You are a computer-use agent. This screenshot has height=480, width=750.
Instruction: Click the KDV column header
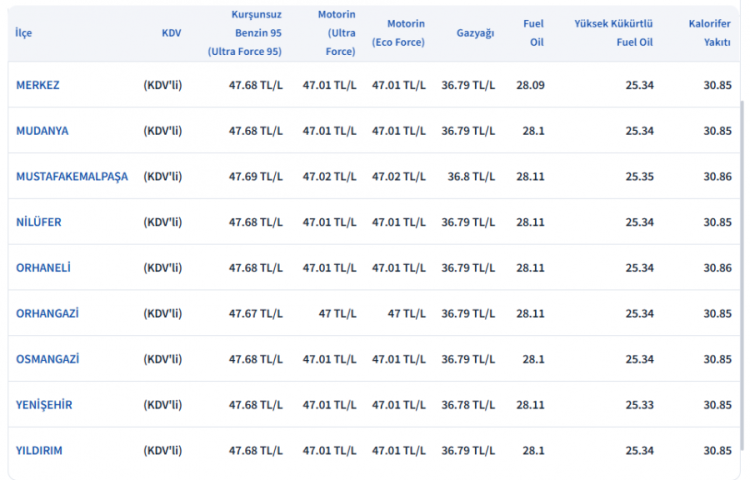pyautogui.click(x=171, y=33)
